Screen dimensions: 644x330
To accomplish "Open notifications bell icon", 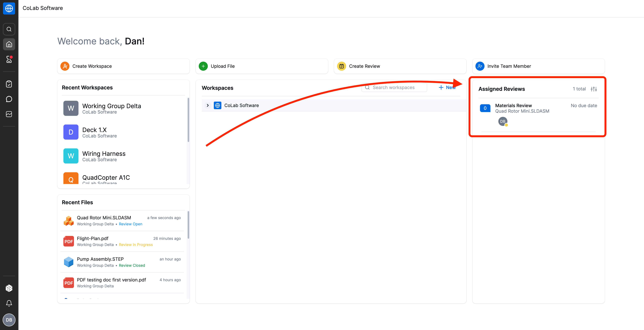I will (9, 303).
